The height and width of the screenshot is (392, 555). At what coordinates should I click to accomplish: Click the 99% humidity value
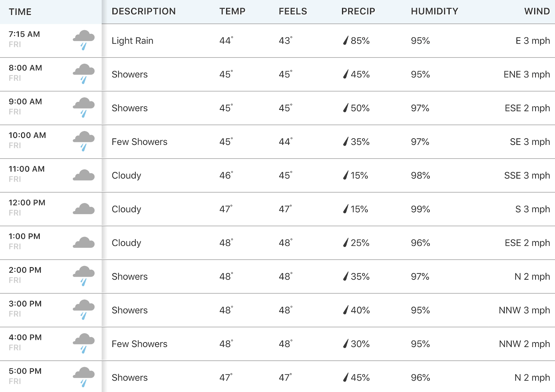(x=420, y=209)
